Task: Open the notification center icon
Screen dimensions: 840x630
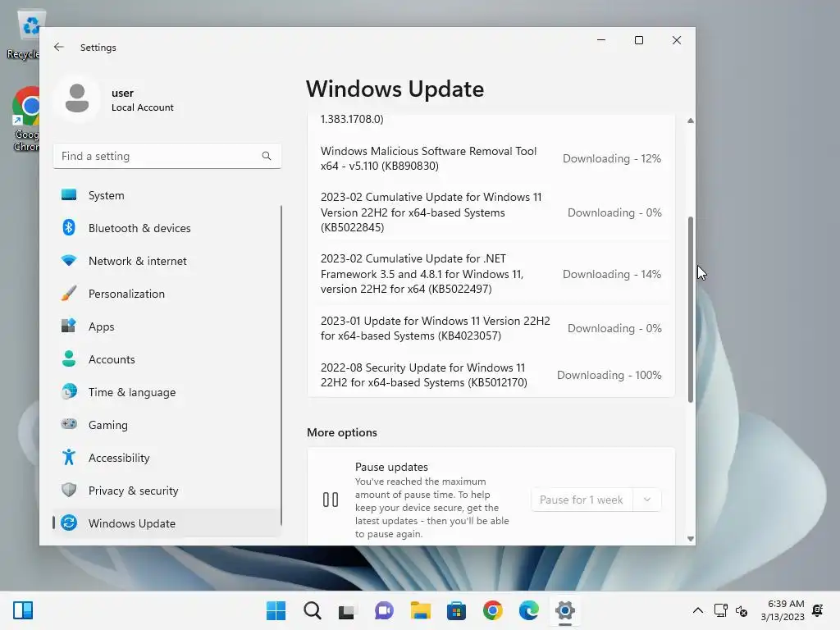Action: (818, 610)
